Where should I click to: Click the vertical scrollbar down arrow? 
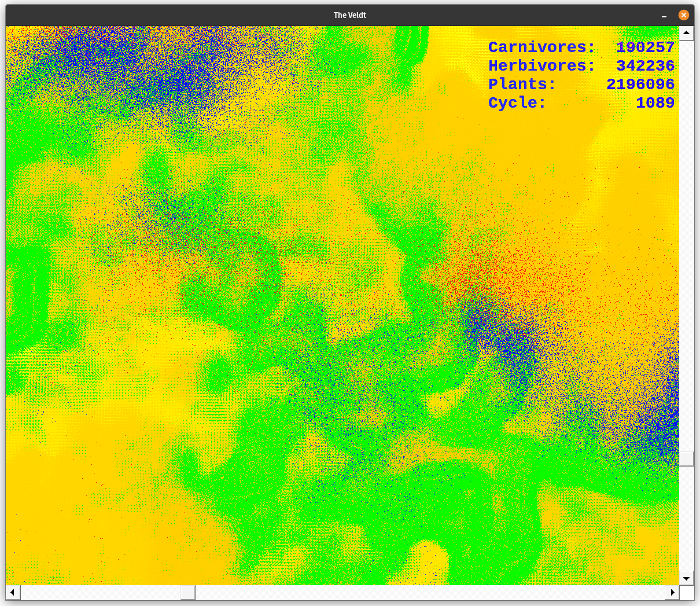[686, 578]
